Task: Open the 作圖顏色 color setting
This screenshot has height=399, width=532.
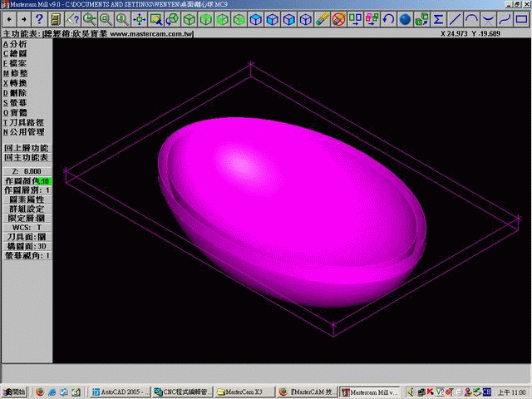Action: coord(27,181)
